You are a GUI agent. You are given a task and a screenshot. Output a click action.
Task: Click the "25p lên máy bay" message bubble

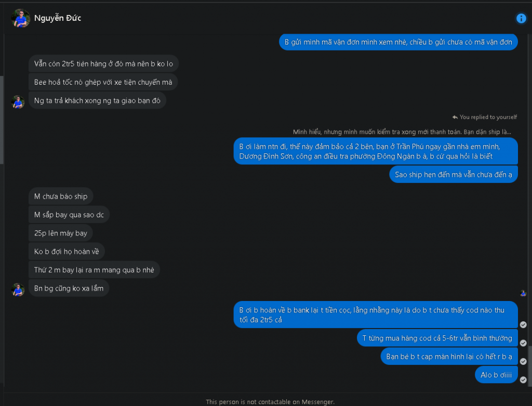(61, 233)
